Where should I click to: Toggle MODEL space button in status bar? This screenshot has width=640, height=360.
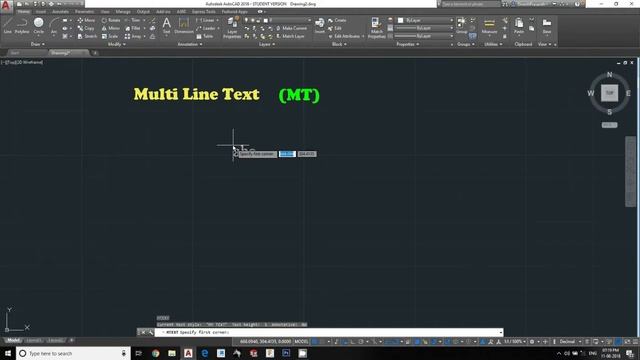[301, 342]
